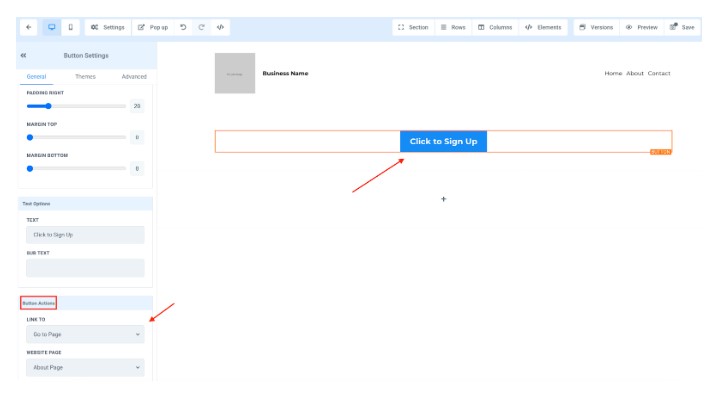Open the Website Page dropdown

[85, 368]
